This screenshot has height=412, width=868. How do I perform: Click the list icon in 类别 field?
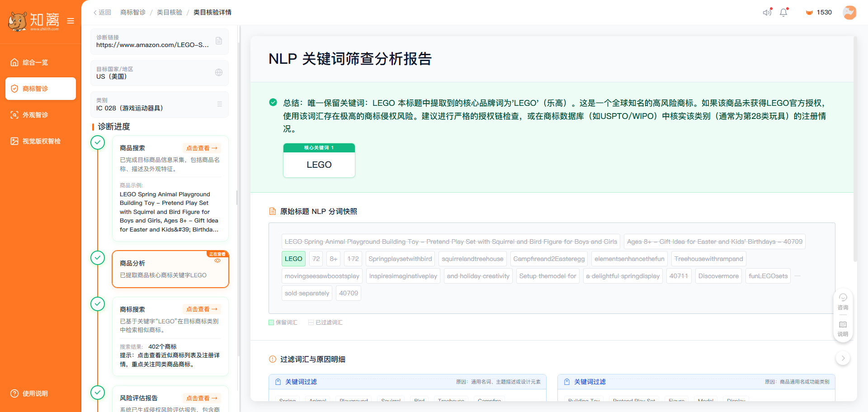click(220, 104)
